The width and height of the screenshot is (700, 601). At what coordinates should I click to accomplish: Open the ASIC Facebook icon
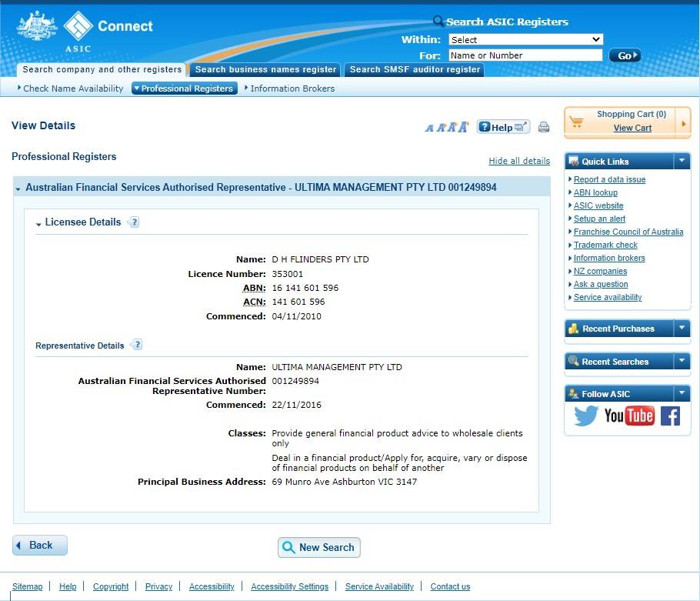click(670, 416)
